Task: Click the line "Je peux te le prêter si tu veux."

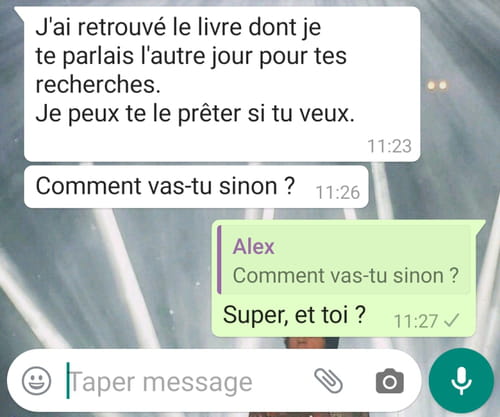Action: click(195, 114)
